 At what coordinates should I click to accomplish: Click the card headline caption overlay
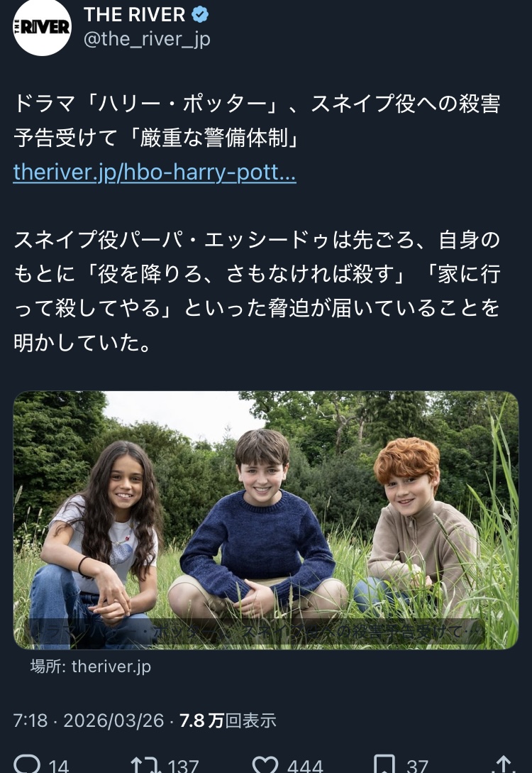(x=256, y=631)
